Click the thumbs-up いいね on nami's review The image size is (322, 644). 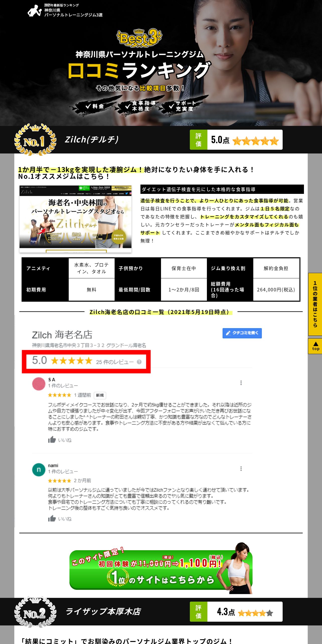pyautogui.click(x=60, y=519)
